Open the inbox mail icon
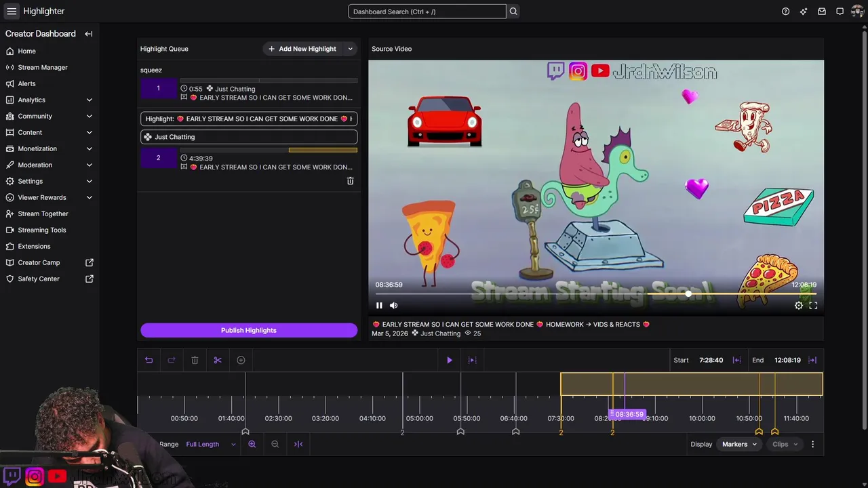 click(822, 12)
